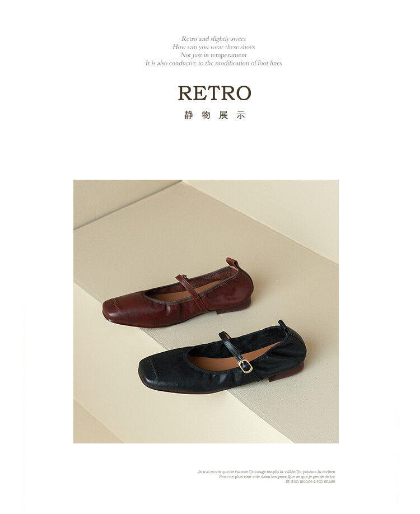This screenshot has height=514, width=420.
Task: Click the gold buckle on the black shoe
Action: pos(245,366)
